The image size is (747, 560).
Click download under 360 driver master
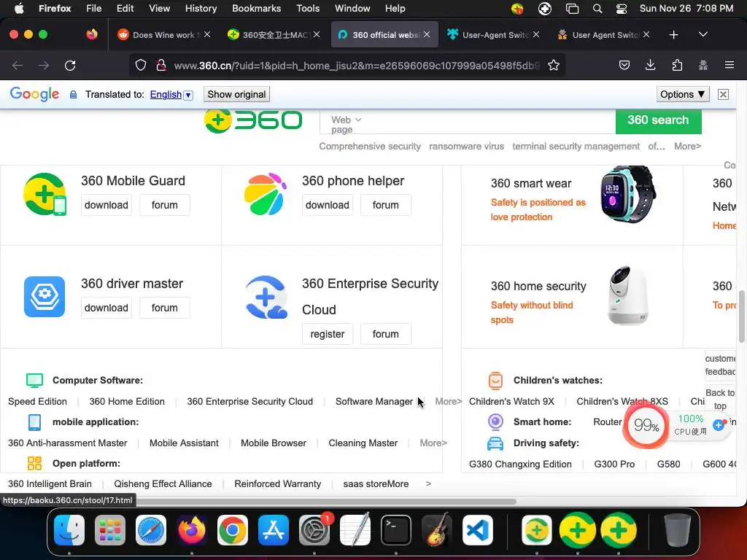tap(107, 308)
